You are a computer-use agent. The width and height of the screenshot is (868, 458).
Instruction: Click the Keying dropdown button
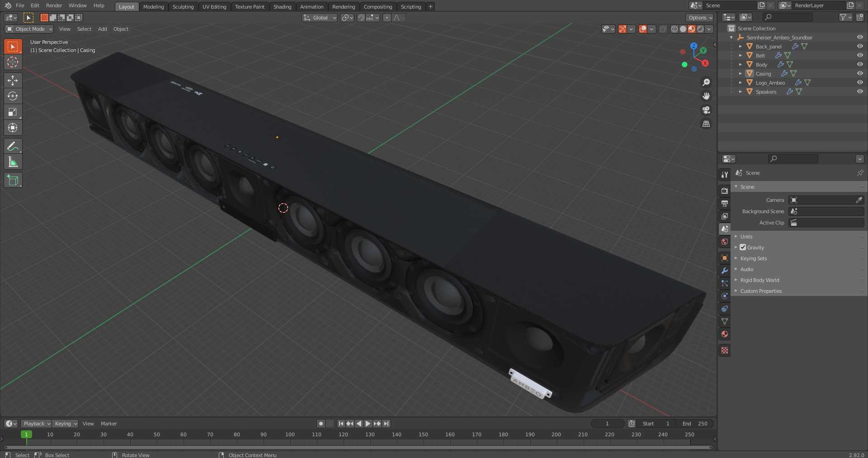(66, 424)
